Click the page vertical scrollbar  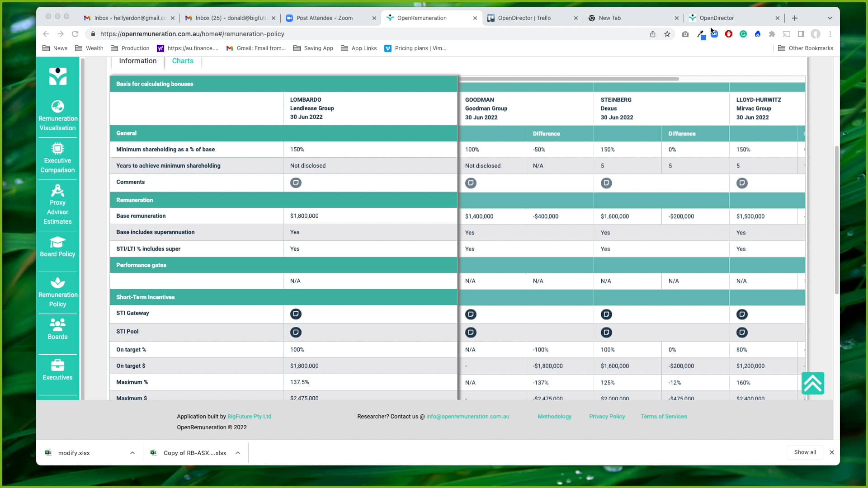pos(836,220)
